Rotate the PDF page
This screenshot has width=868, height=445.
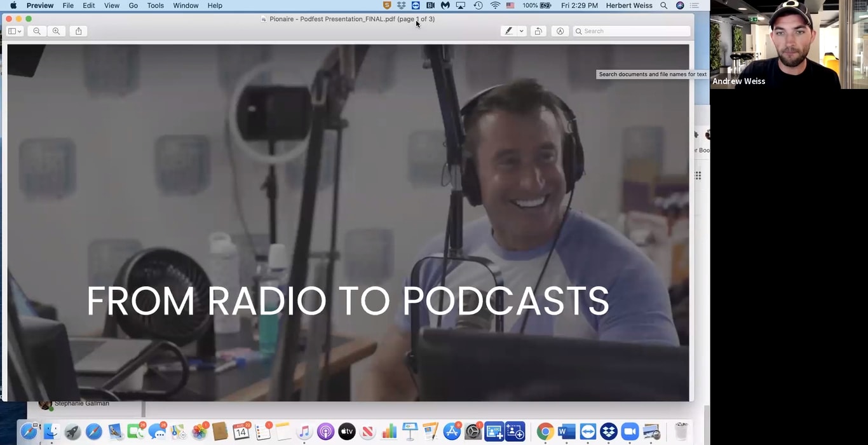click(x=538, y=31)
